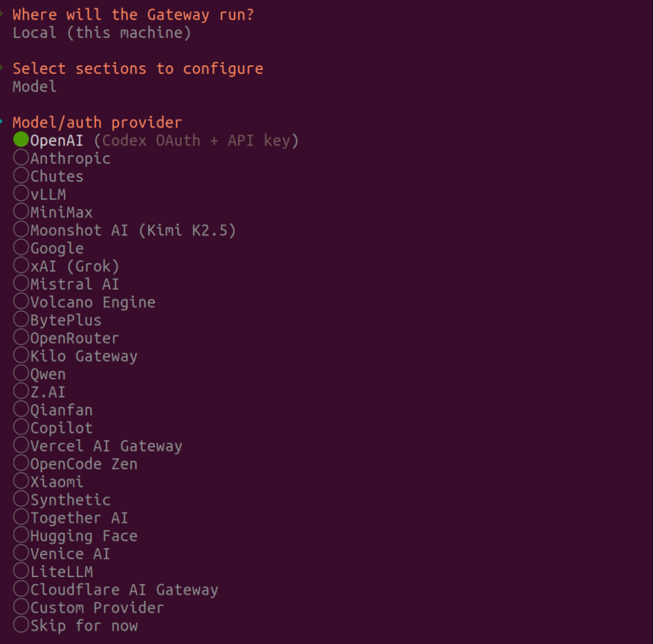Select the Chutes radio option

point(21,176)
